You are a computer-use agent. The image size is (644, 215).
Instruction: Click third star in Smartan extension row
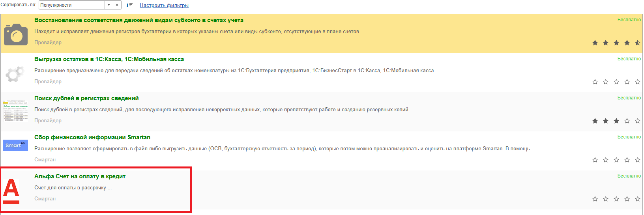[x=616, y=160]
